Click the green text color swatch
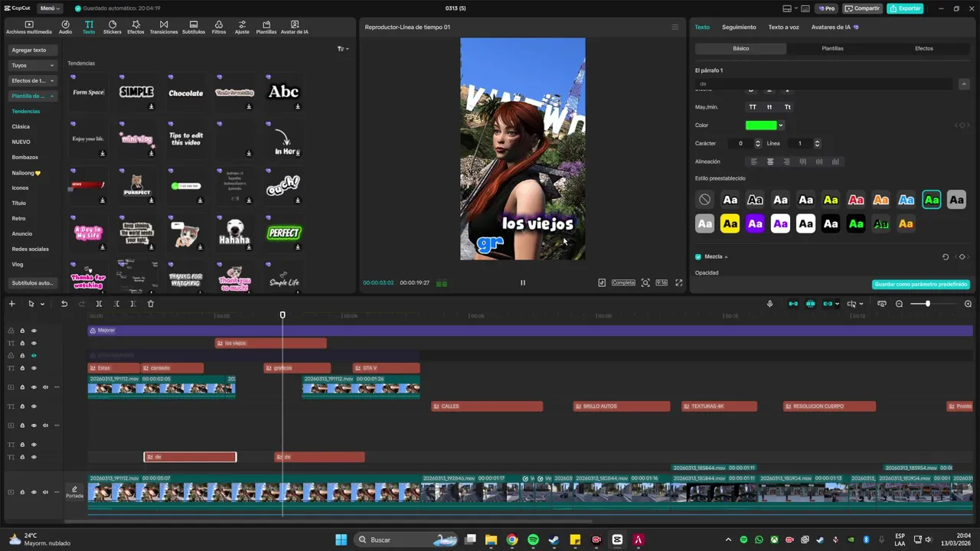 (x=761, y=126)
